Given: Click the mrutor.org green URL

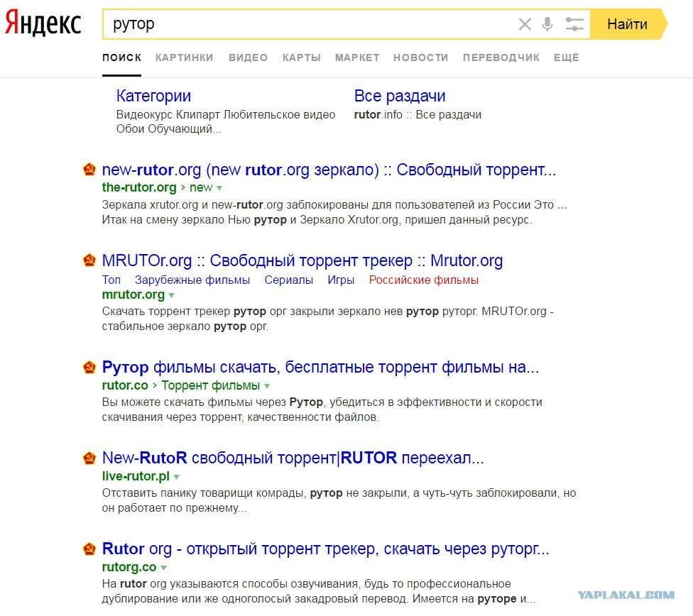Looking at the screenshot, I should click(x=133, y=295).
